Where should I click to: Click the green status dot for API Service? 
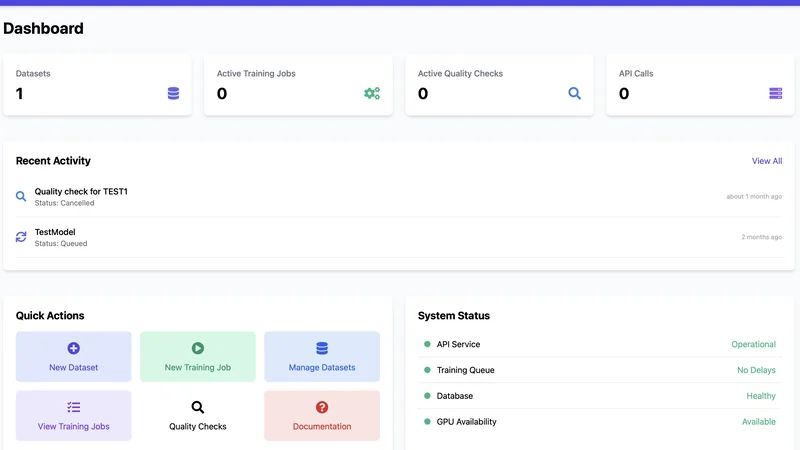(x=428, y=344)
